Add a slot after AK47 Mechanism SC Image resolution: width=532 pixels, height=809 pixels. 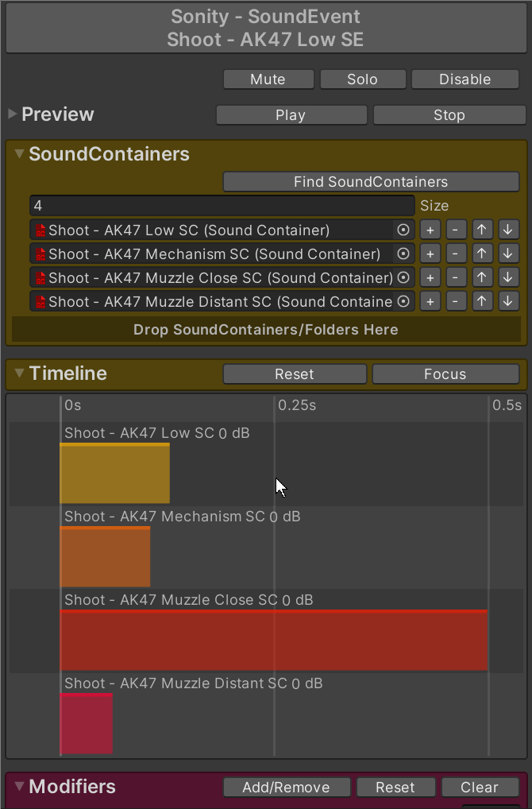pyautogui.click(x=430, y=254)
